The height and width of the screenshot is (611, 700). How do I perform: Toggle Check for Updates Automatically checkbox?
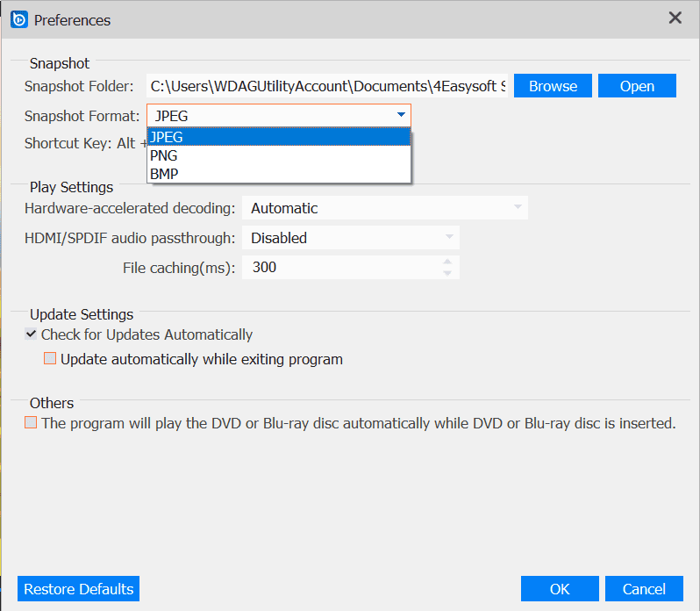31,334
